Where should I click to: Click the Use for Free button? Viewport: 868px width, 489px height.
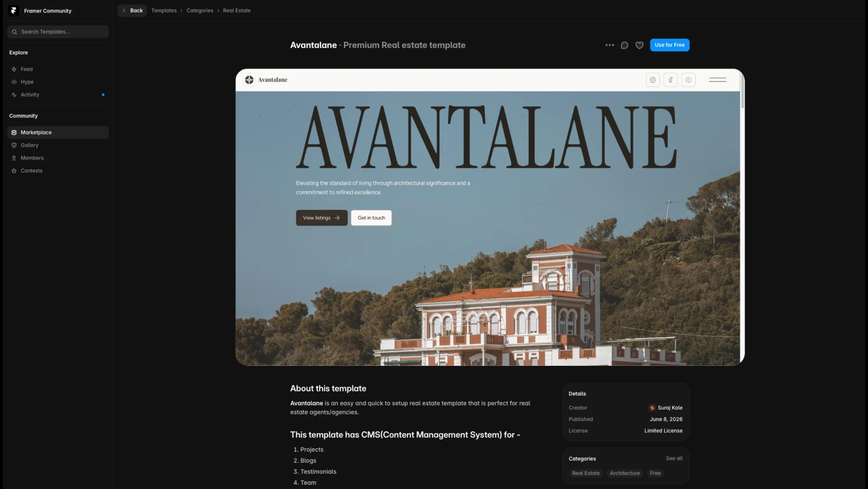(x=669, y=45)
